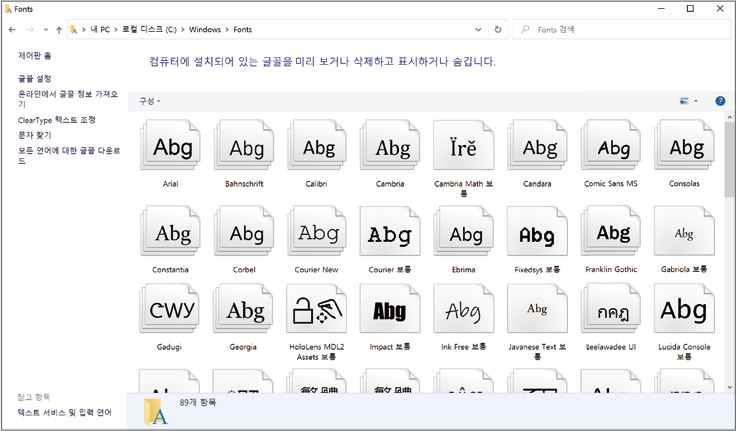Click the scrollbar down arrow
Viewport: 736px width, 431px height.
point(729,387)
